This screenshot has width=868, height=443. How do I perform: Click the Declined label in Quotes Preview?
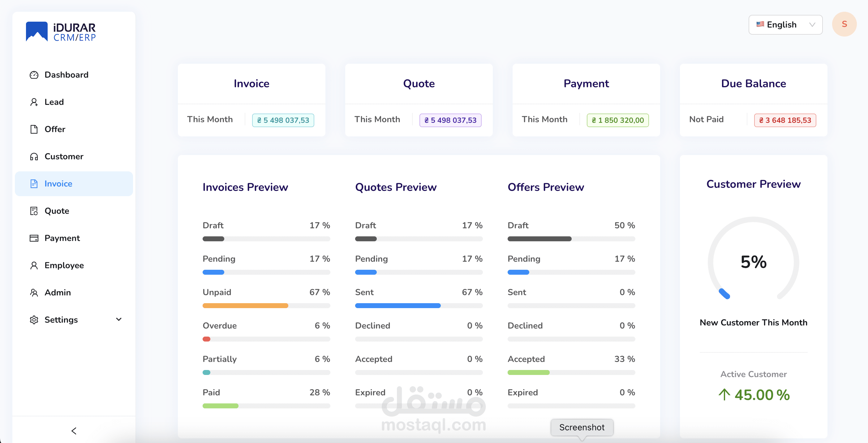[x=372, y=326]
